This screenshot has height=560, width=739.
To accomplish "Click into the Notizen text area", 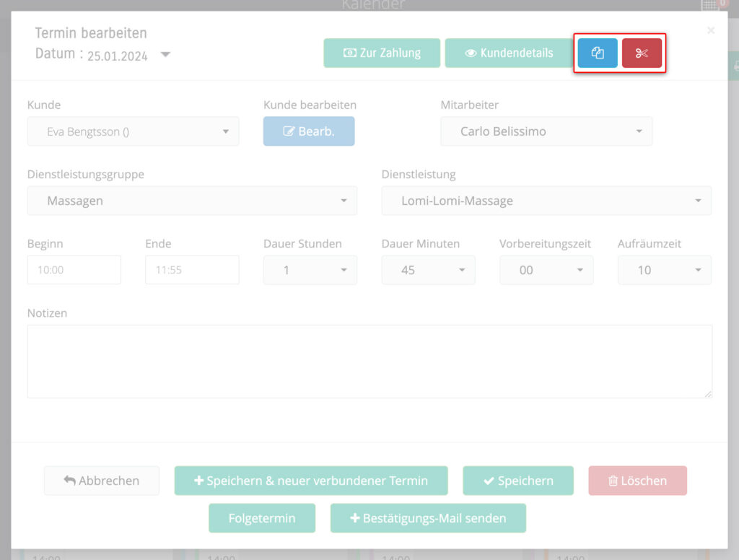I will pyautogui.click(x=369, y=361).
